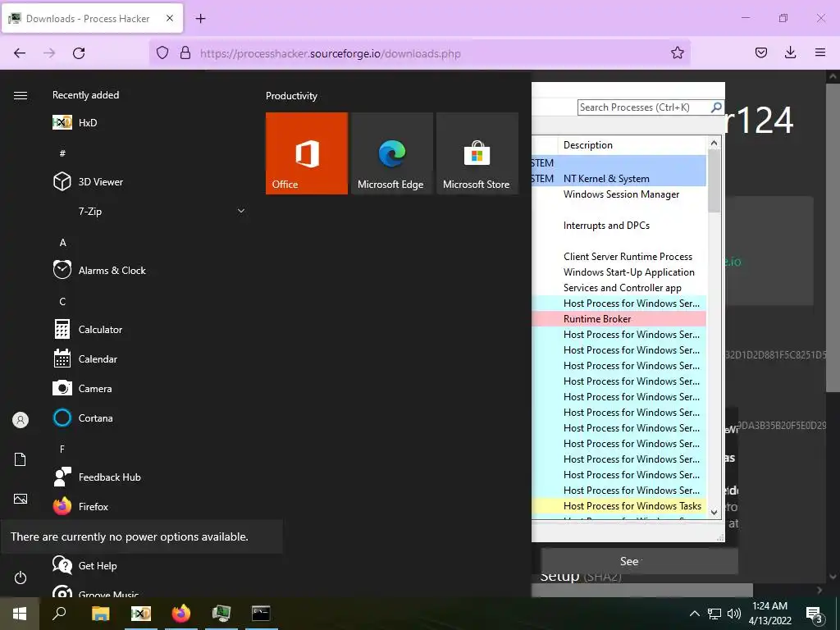This screenshot has height=630, width=840.
Task: Click the See button under screenshot
Action: (640, 561)
